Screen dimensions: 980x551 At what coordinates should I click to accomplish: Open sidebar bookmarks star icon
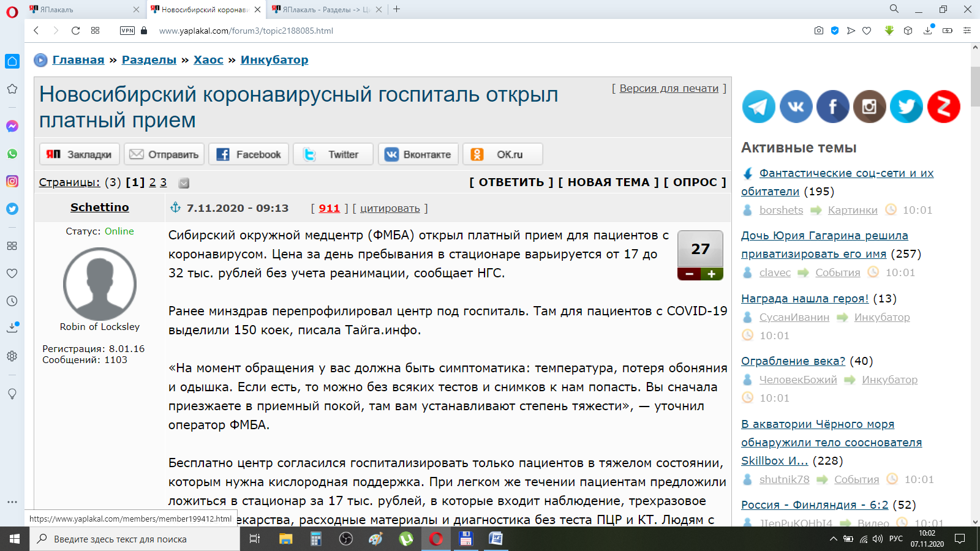pyautogui.click(x=12, y=89)
